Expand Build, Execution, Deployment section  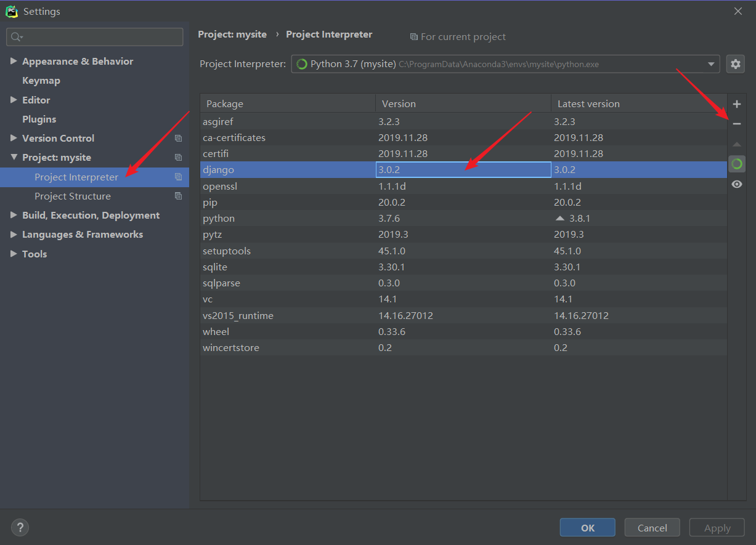click(14, 215)
